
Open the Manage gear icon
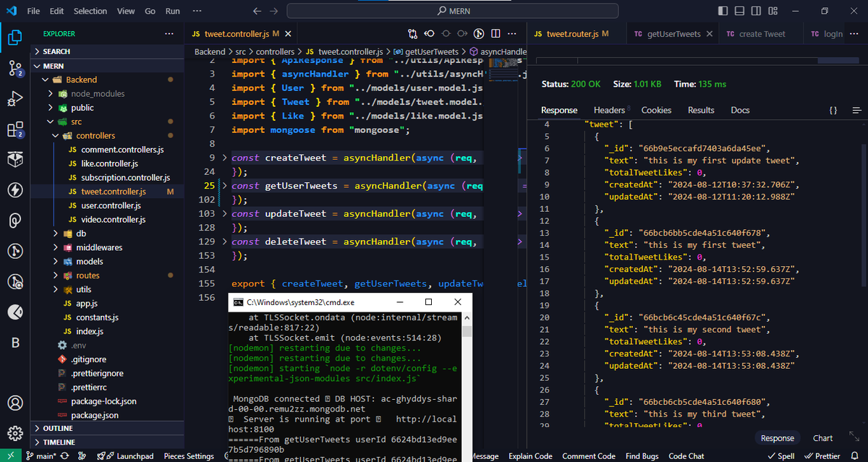pyautogui.click(x=14, y=434)
